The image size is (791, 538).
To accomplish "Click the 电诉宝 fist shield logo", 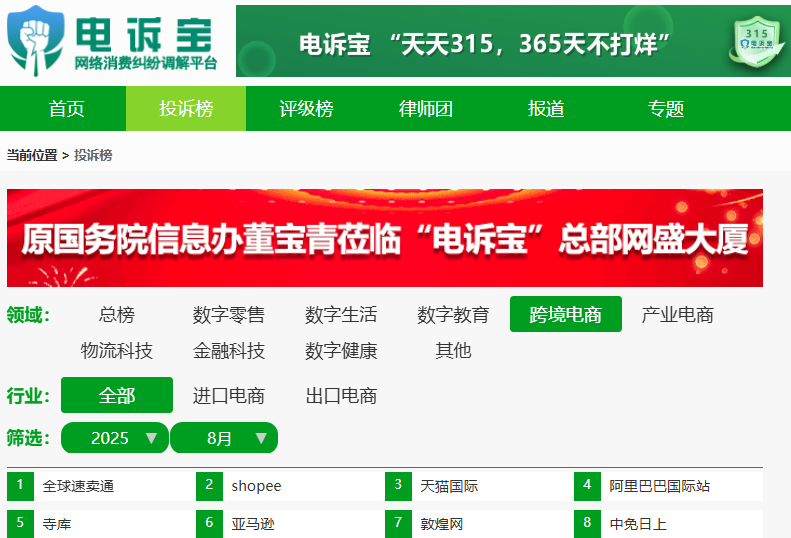I will pyautogui.click(x=35, y=40).
